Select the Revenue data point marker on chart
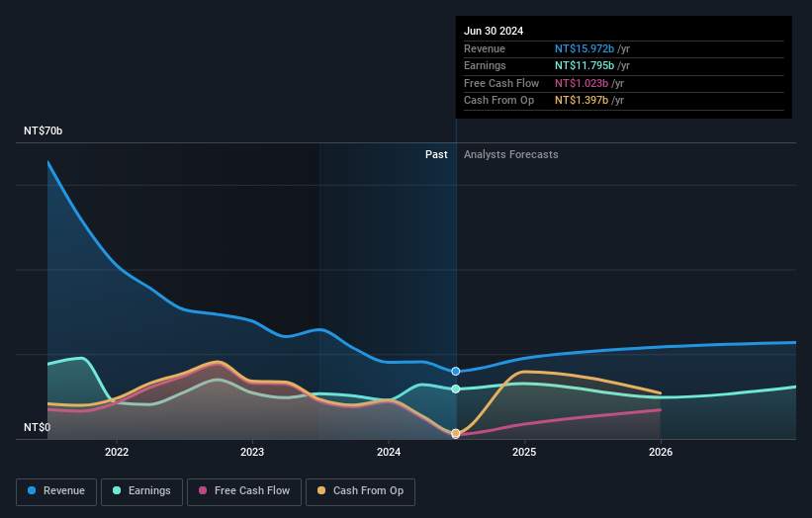Viewport: 812px width, 518px height. coord(456,372)
